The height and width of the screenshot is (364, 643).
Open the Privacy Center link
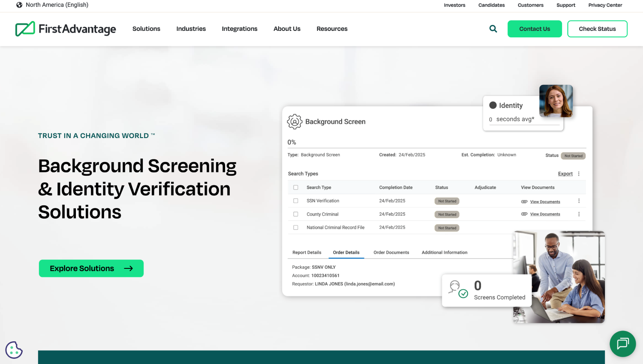pyautogui.click(x=605, y=5)
